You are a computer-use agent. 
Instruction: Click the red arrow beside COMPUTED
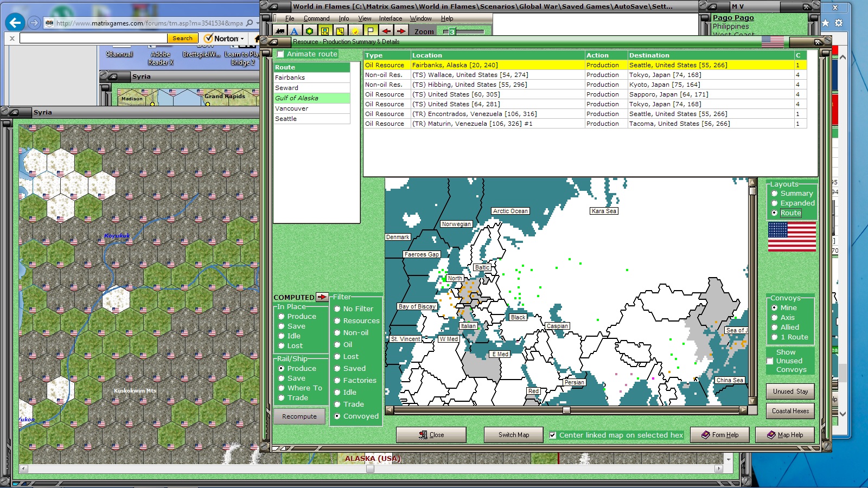[x=322, y=297]
